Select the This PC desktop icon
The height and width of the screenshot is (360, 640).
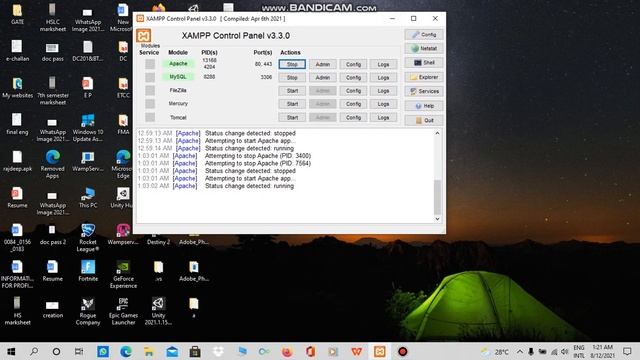click(x=88, y=198)
